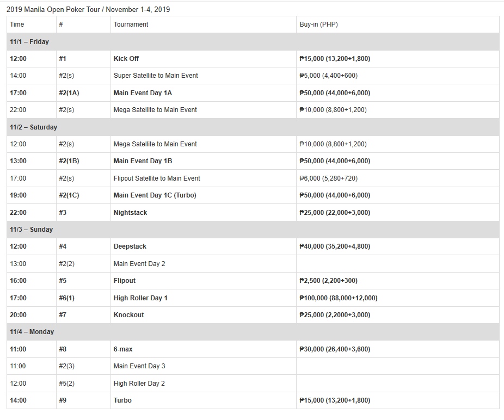The height and width of the screenshot is (420, 504).
Task: Click the '11/4 – Monday' section row
Action: click(253, 332)
